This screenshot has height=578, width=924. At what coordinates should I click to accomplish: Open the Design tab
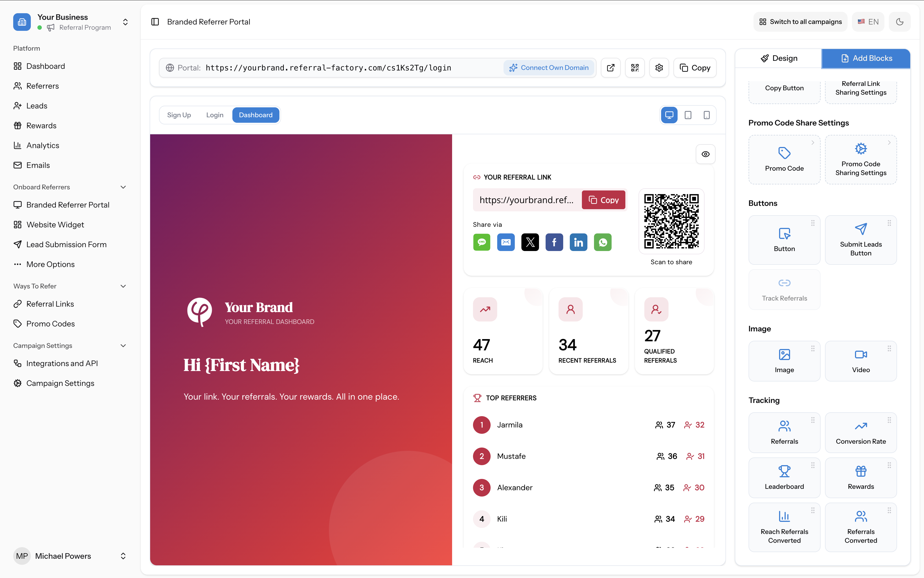tap(779, 58)
